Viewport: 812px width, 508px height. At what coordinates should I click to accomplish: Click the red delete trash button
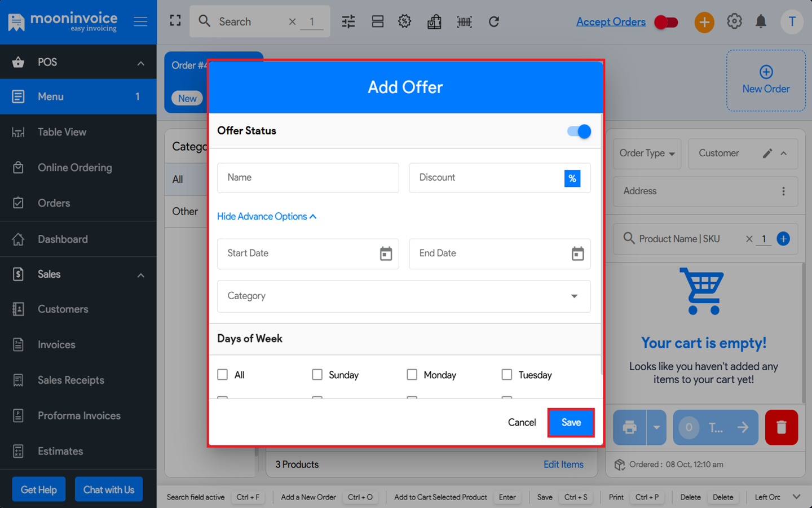coord(781,427)
